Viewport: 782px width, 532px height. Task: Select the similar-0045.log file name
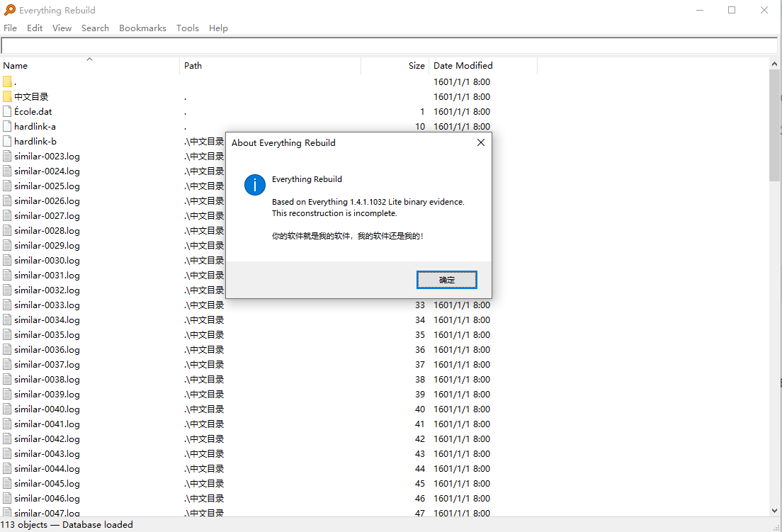point(47,484)
